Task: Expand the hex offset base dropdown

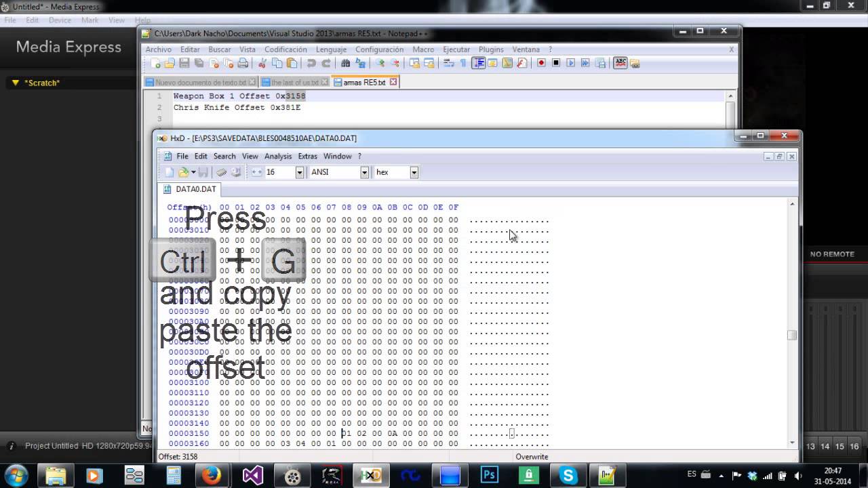Action: point(414,172)
